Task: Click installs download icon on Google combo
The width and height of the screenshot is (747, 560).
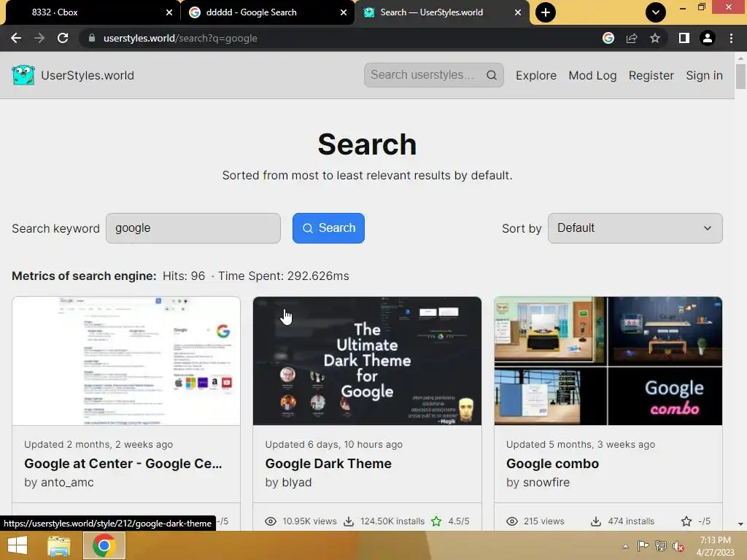Action: (x=596, y=521)
